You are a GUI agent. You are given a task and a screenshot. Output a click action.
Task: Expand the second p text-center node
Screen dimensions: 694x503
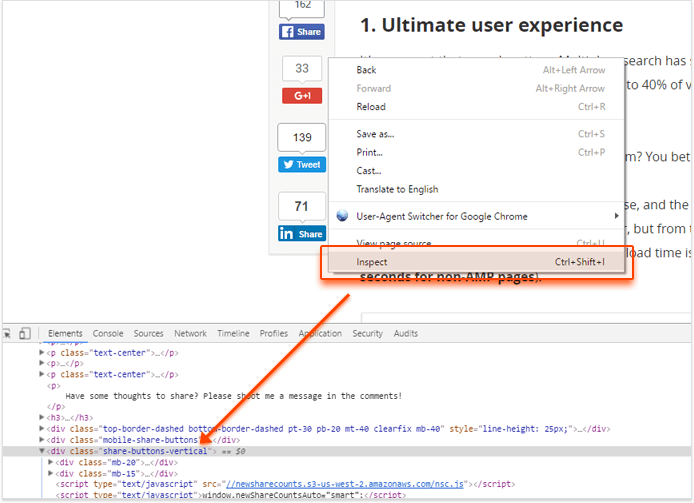(42, 375)
